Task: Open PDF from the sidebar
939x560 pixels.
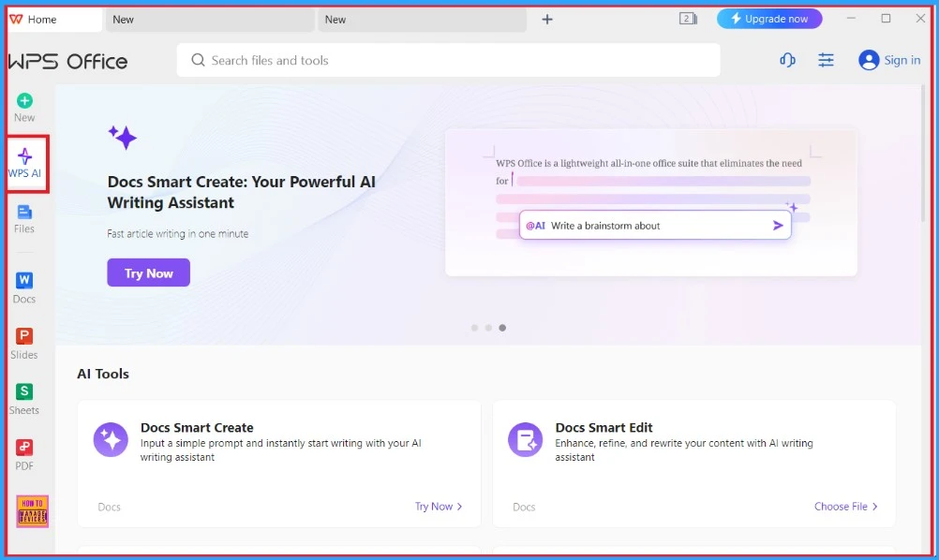Action: point(24,455)
